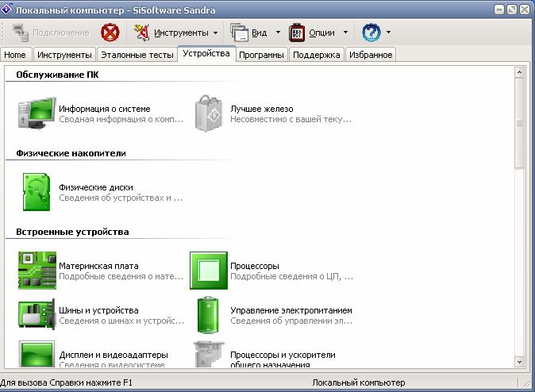Open the Инструменты toolbar wizard icon
The height and width of the screenshot is (392, 535).
(x=141, y=33)
